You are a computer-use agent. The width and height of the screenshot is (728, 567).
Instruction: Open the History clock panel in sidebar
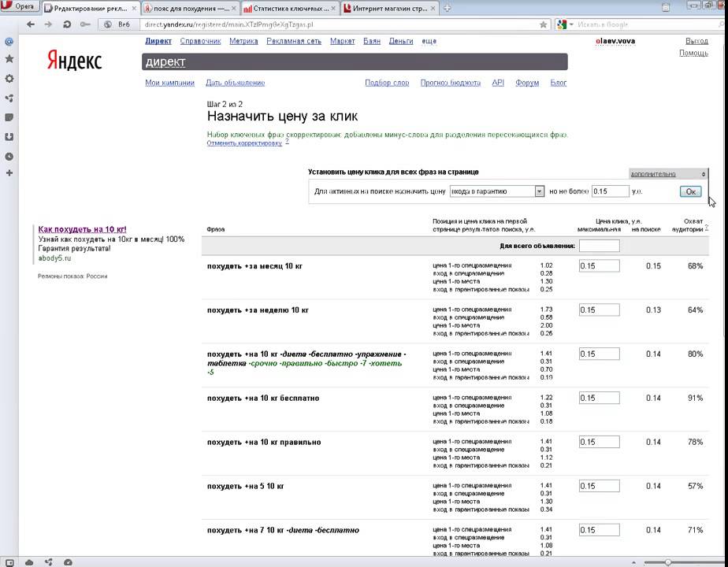[9, 156]
